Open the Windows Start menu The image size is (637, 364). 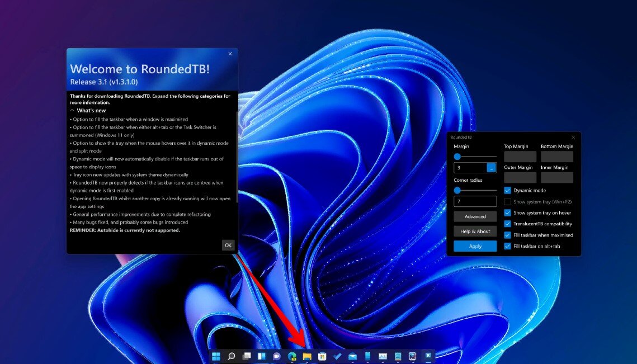(216, 356)
